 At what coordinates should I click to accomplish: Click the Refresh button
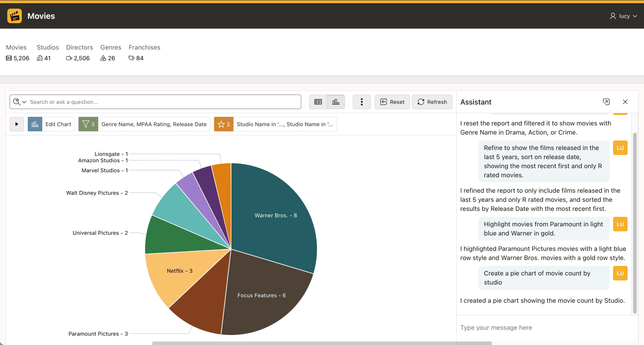tap(432, 102)
